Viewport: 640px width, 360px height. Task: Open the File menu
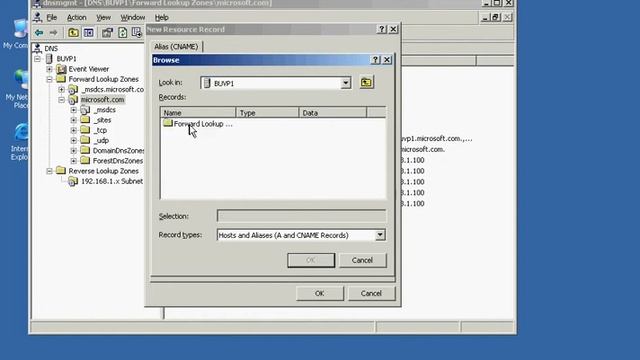[x=52, y=18]
